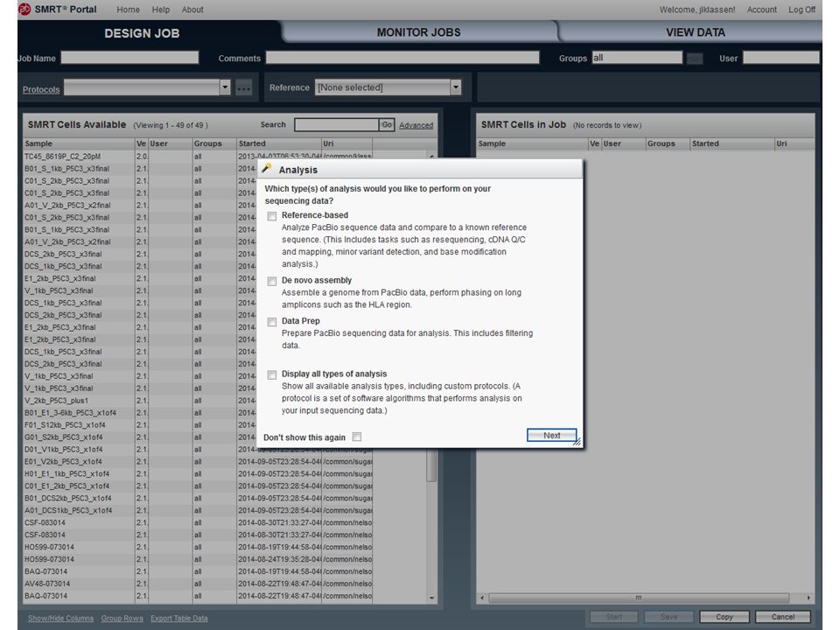The width and height of the screenshot is (840, 630).
Task: Click the Protocols link
Action: (x=41, y=89)
